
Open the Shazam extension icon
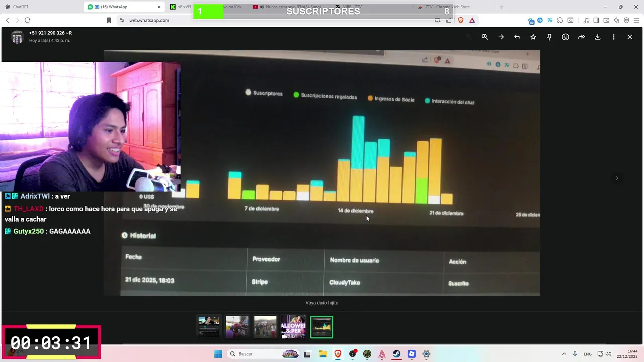tap(540, 20)
